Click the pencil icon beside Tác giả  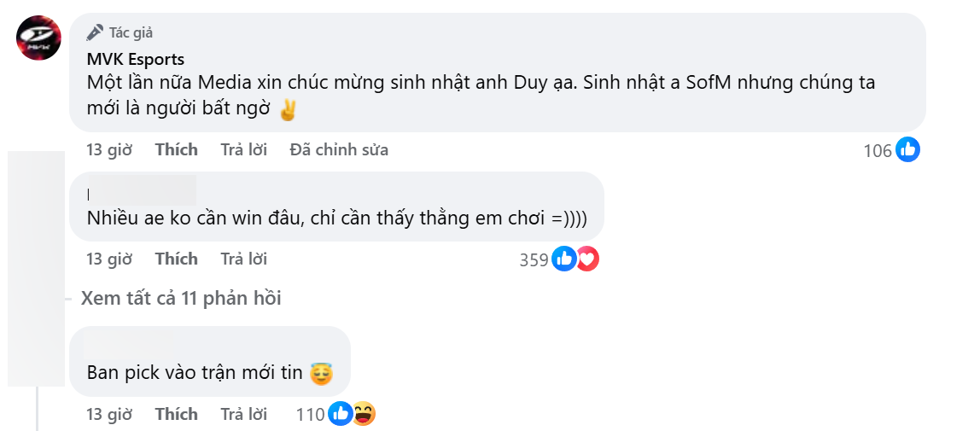(x=95, y=32)
